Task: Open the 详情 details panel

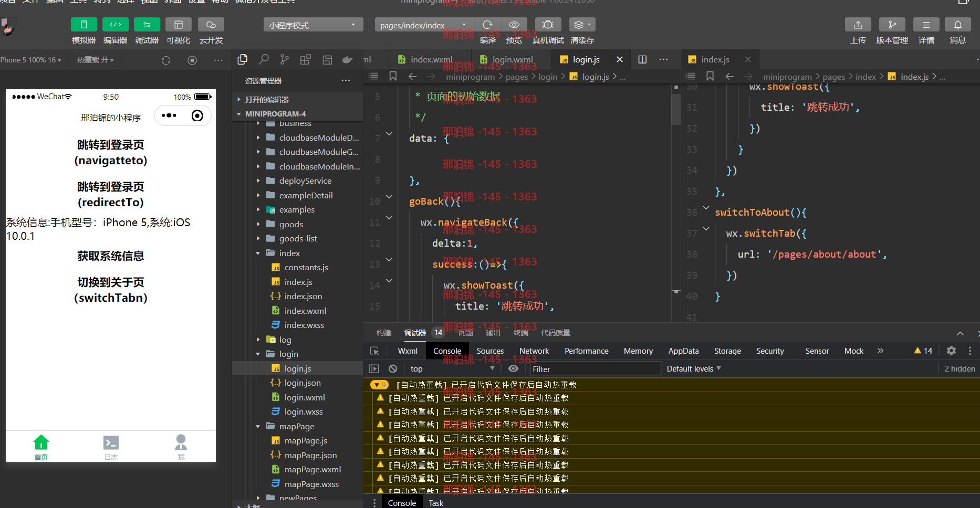Action: pos(926,25)
